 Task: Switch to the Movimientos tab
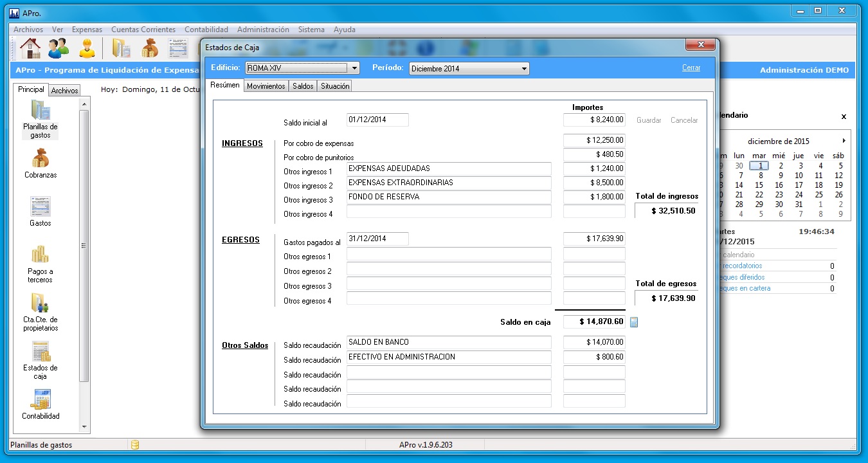(266, 86)
